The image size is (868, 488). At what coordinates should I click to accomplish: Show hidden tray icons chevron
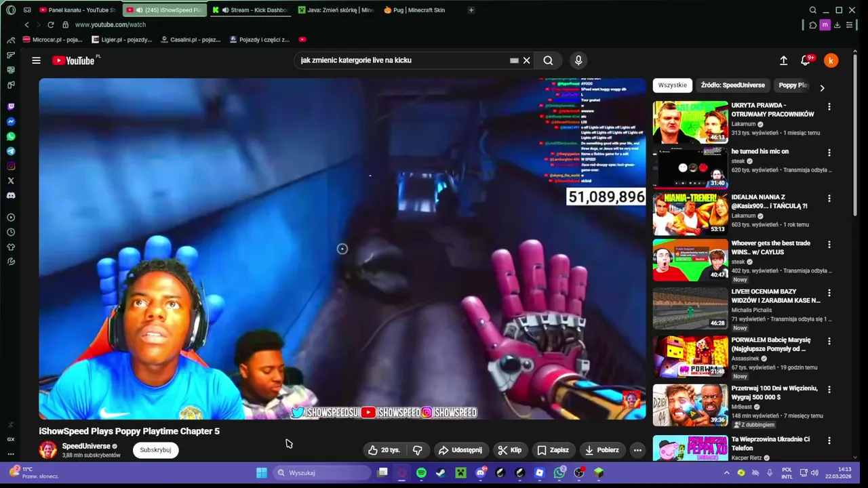click(x=726, y=473)
